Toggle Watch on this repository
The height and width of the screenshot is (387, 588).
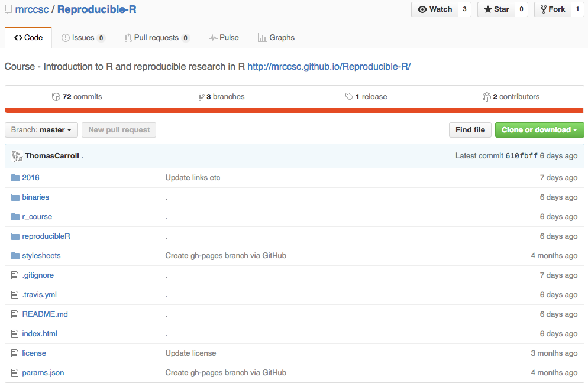[435, 9]
